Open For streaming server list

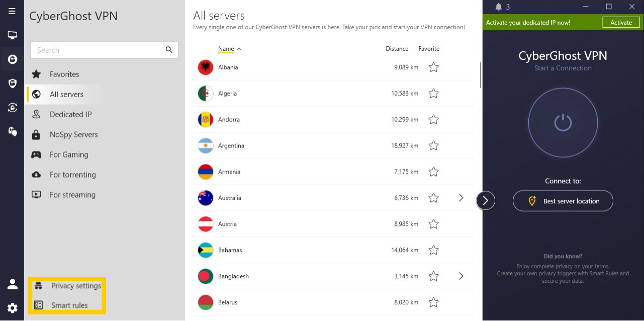coord(72,195)
